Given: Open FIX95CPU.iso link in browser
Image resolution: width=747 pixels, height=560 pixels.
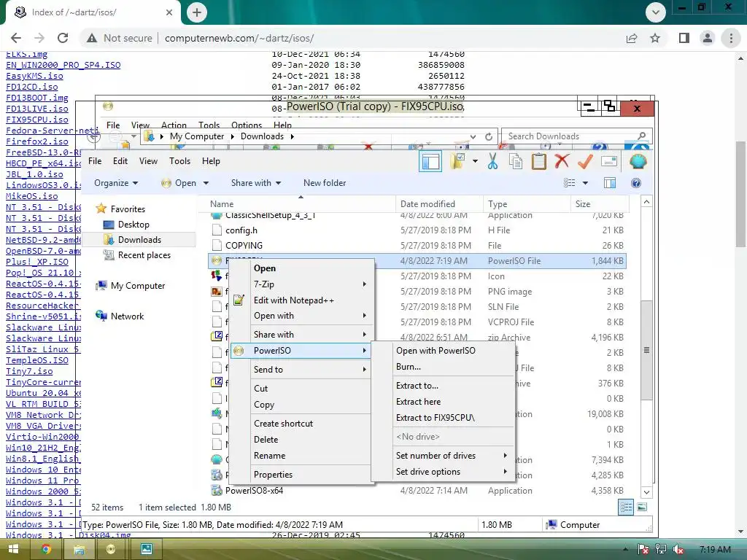Looking at the screenshot, I should [x=37, y=120].
